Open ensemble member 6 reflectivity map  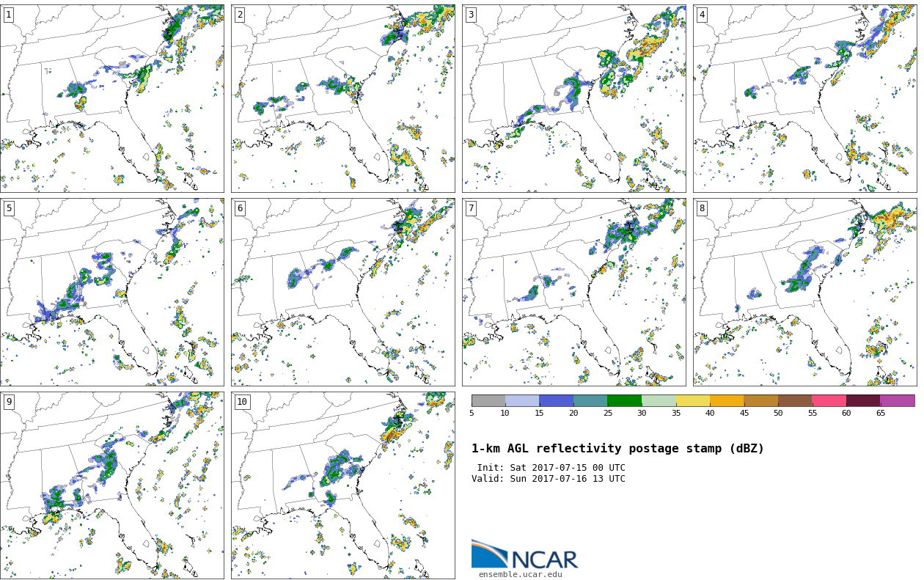(x=343, y=292)
